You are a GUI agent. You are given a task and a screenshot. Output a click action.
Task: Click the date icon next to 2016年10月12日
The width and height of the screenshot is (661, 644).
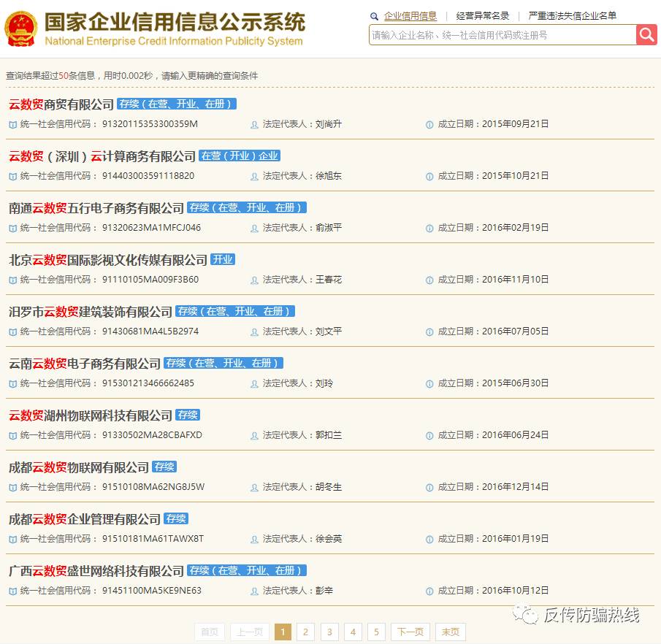pos(429,591)
